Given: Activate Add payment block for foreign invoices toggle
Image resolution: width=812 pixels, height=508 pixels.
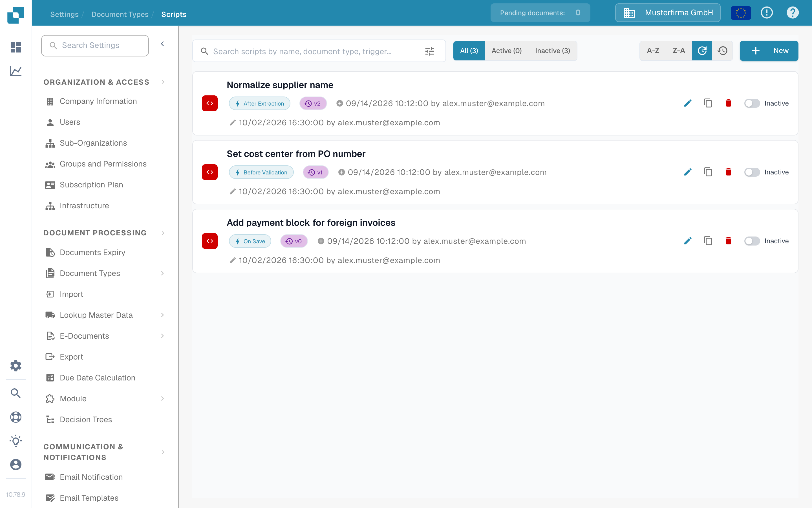Looking at the screenshot, I should coord(752,241).
